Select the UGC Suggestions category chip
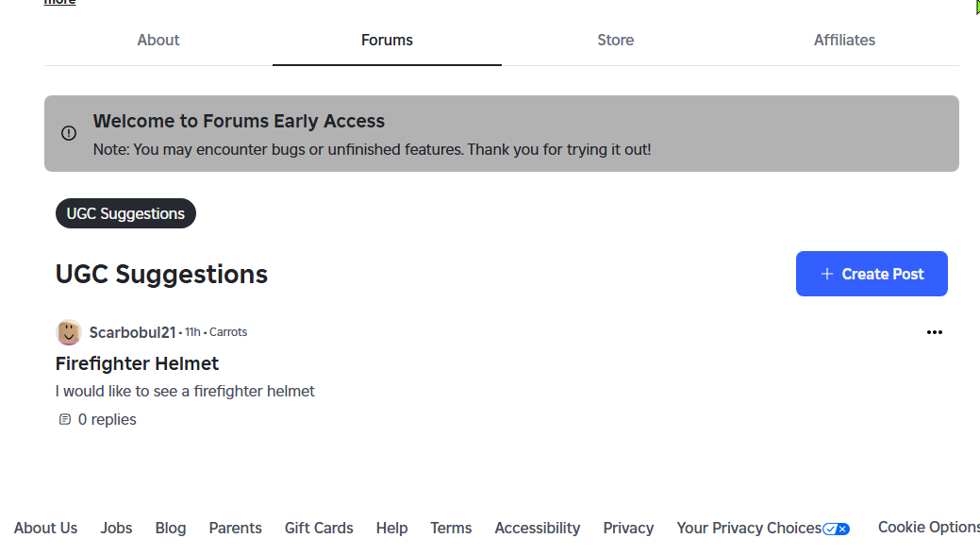 click(x=125, y=213)
